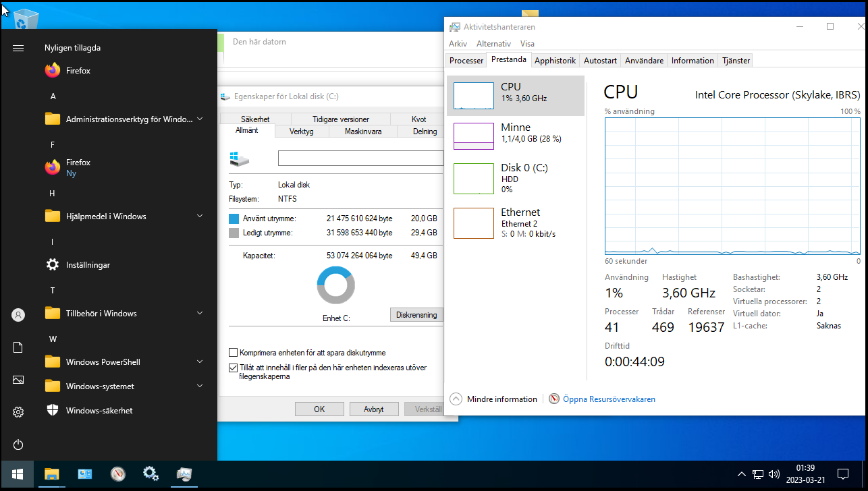The height and width of the screenshot is (491, 868).
Task: Select the CPU graph in the sidebar
Action: tap(518, 94)
